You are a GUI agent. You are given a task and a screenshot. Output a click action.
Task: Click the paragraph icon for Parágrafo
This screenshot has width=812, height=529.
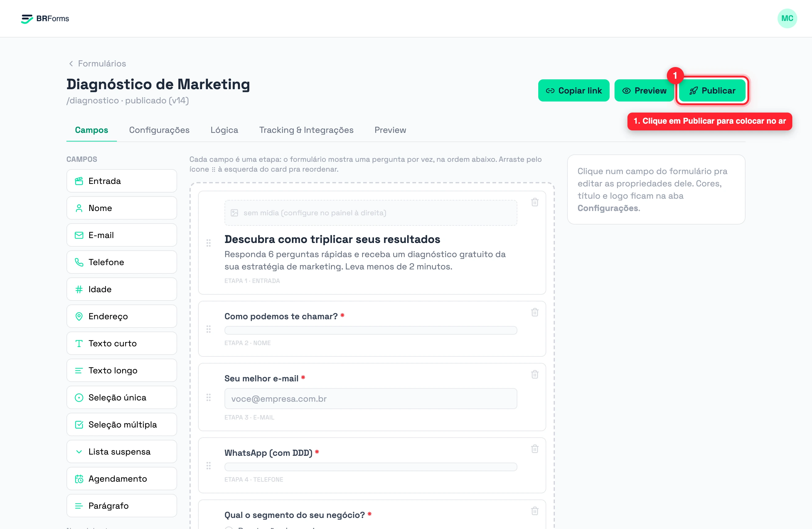pyautogui.click(x=79, y=506)
